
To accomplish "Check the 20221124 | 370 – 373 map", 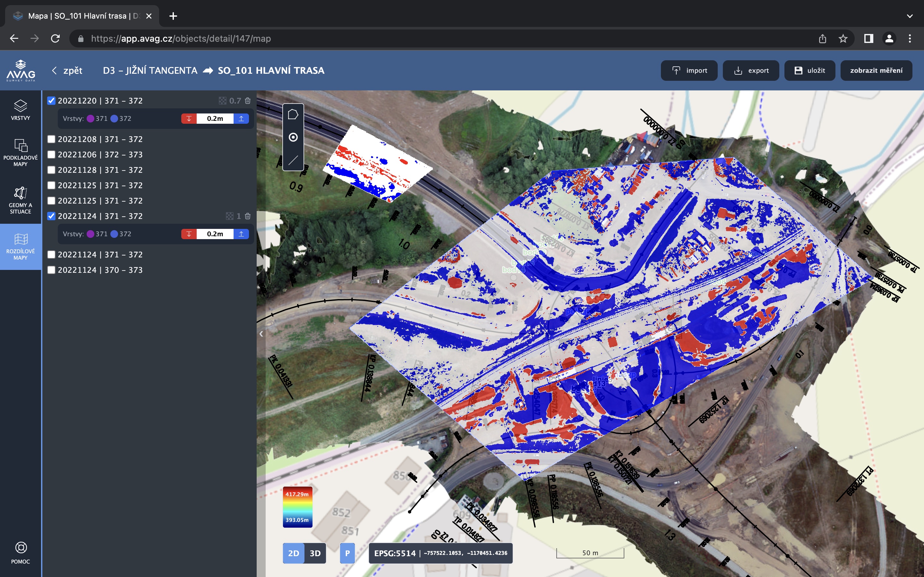I will [x=51, y=270].
